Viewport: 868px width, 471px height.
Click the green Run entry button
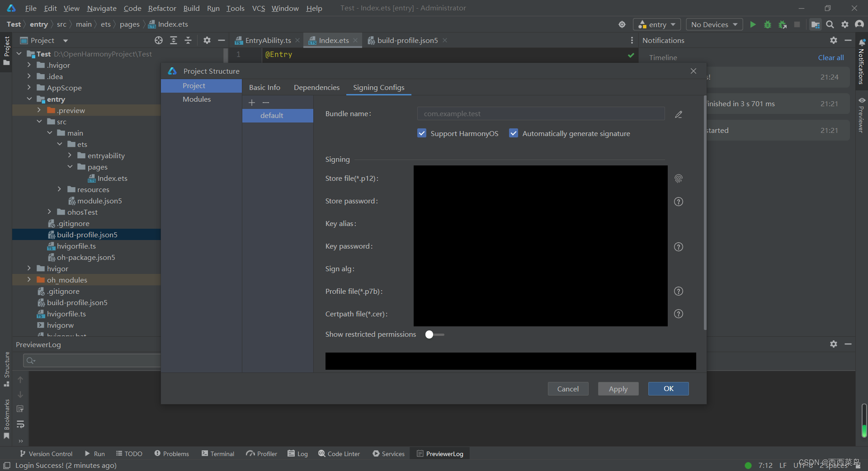pos(753,24)
